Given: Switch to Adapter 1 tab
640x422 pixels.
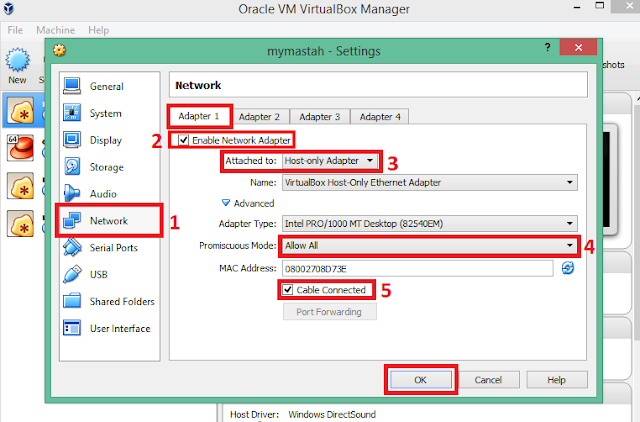Looking at the screenshot, I should [199, 116].
